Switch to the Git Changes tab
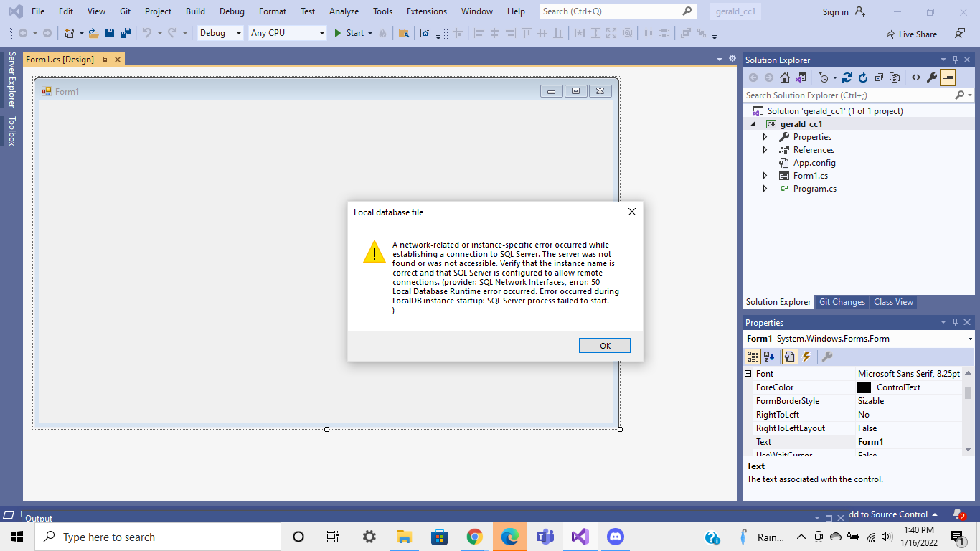Viewport: 980px width, 551px height. tap(842, 301)
